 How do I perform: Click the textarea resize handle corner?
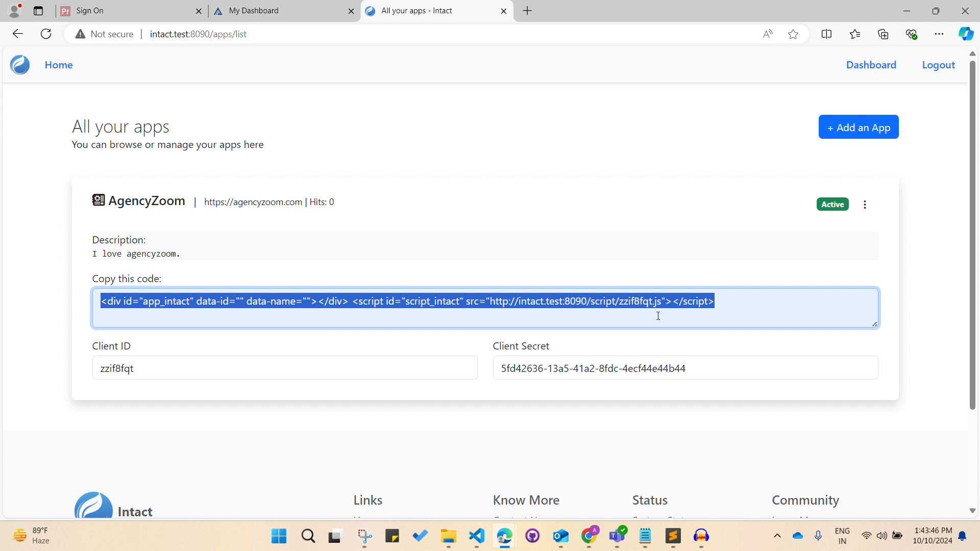[x=874, y=324]
